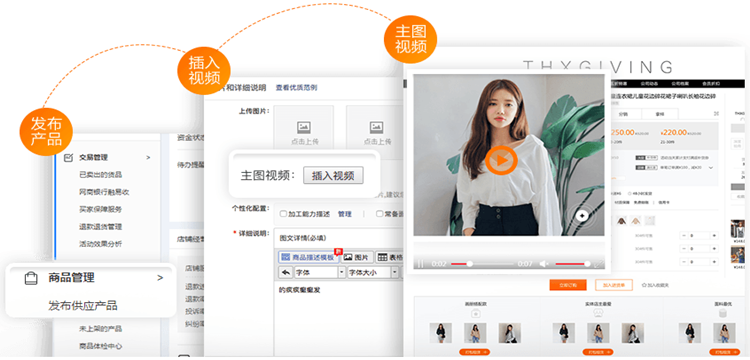This screenshot has height=360, width=750.
Task: Click the 加入收藏夹 star icon
Action: pyautogui.click(x=644, y=285)
